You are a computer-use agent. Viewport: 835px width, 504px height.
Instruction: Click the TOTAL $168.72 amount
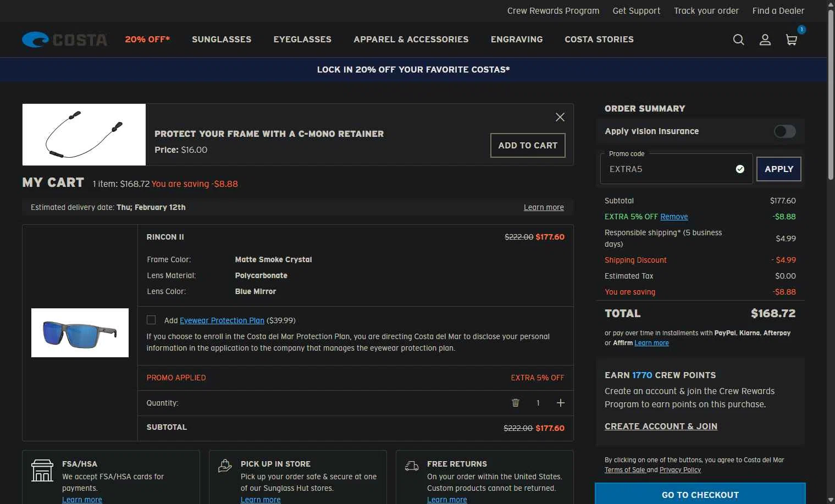773,313
